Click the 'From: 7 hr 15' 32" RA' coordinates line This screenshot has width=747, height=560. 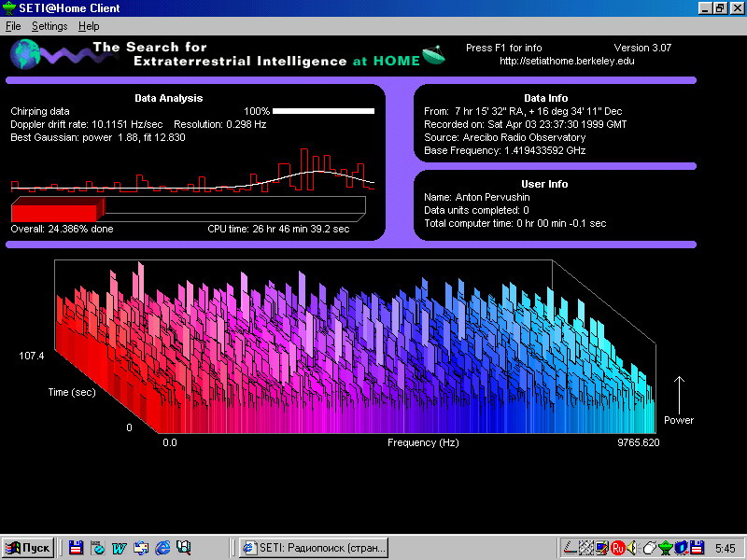(523, 111)
